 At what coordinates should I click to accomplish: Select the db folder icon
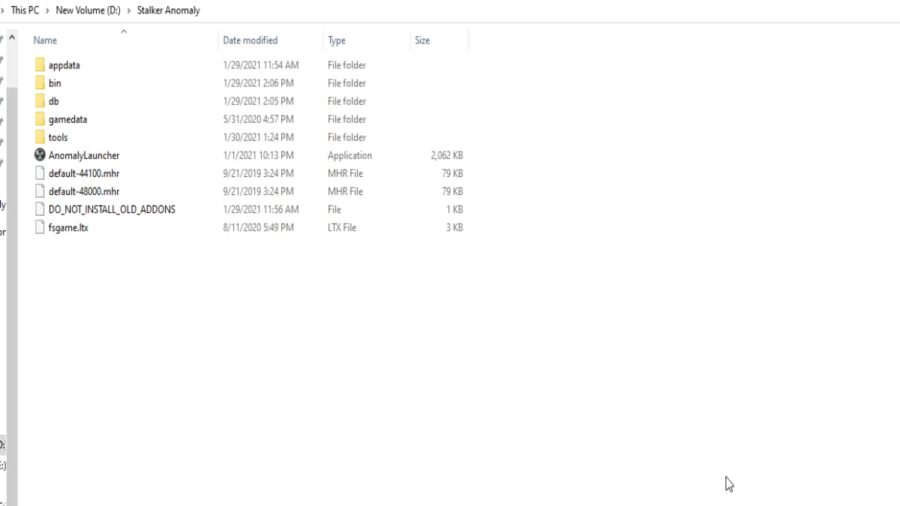point(40,101)
